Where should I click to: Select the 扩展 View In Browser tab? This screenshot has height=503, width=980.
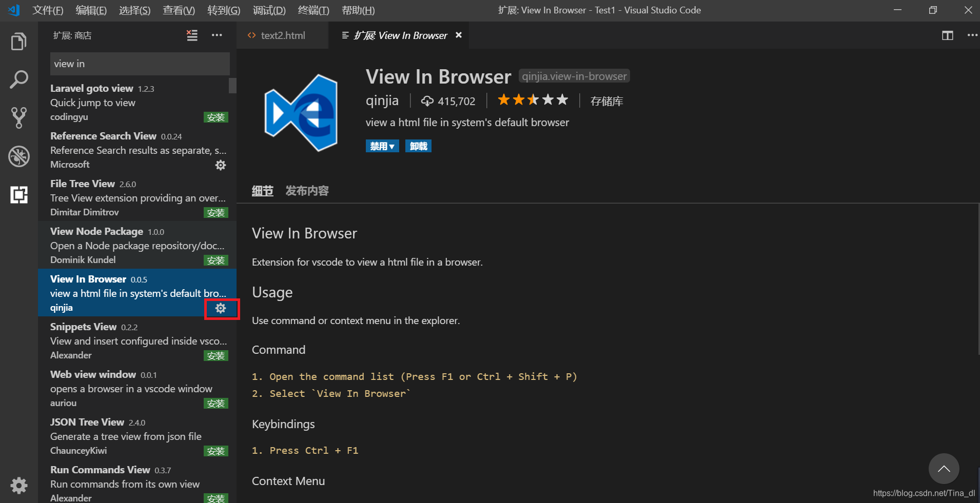tap(399, 35)
